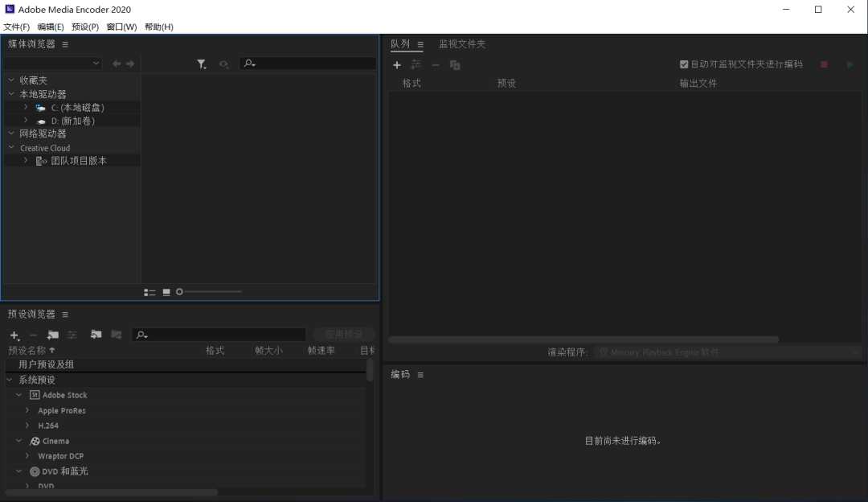The width and height of the screenshot is (868, 502).
Task: Collapse the 系统预设 group
Action: [10, 380]
